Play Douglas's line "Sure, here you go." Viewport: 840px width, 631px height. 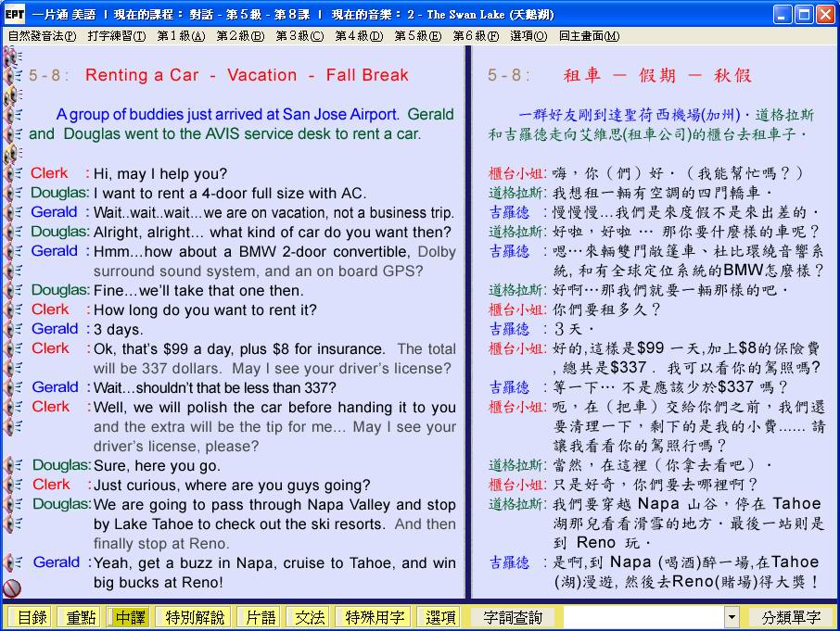[x=12, y=465]
